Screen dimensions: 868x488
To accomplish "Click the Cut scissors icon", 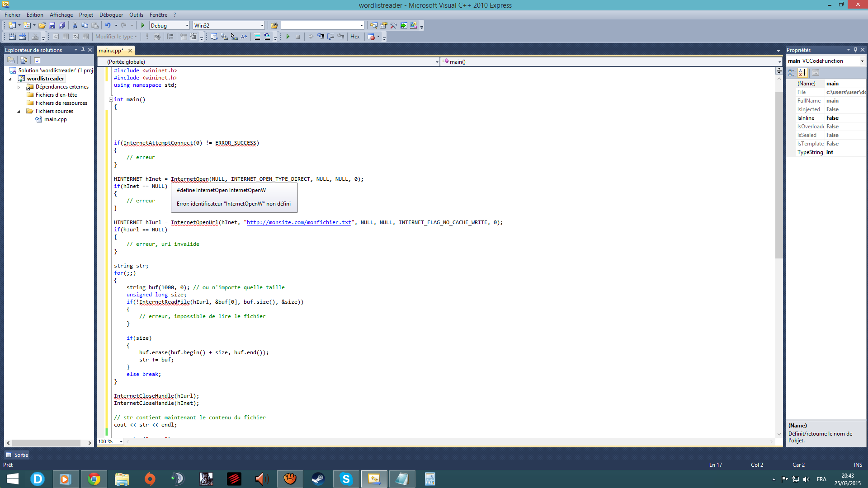I will click(x=75, y=25).
